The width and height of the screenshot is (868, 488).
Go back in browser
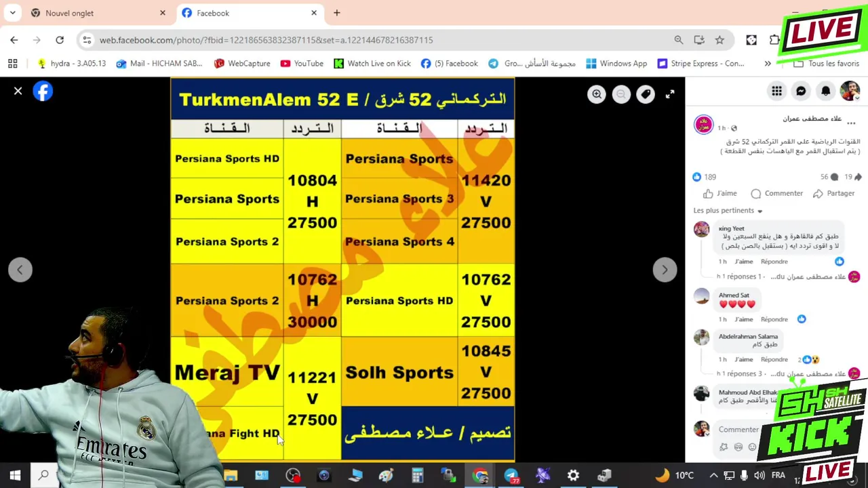(14, 40)
